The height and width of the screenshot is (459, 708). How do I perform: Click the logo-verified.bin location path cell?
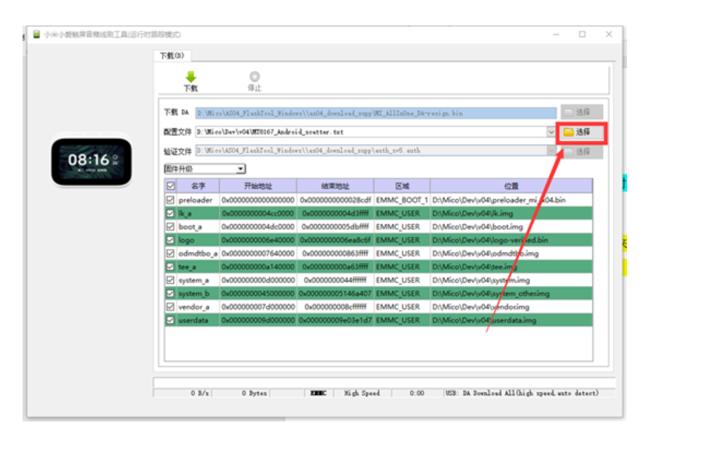coord(511,240)
